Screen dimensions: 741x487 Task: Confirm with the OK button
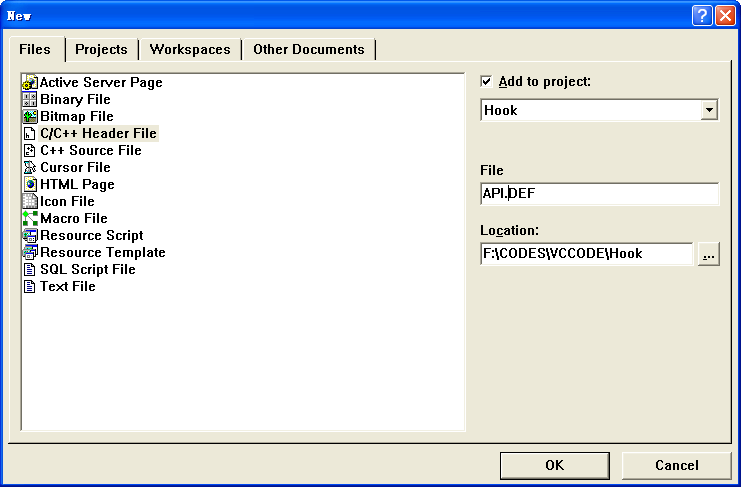554,465
